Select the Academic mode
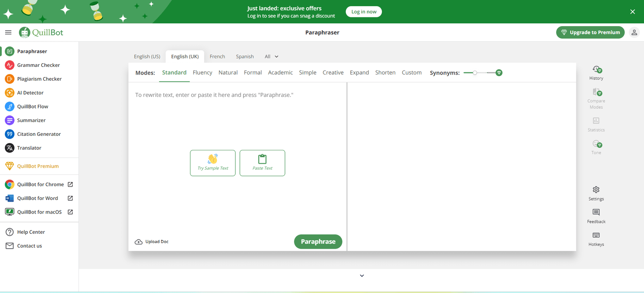Viewport: 644px width, 293px height. 281,73
